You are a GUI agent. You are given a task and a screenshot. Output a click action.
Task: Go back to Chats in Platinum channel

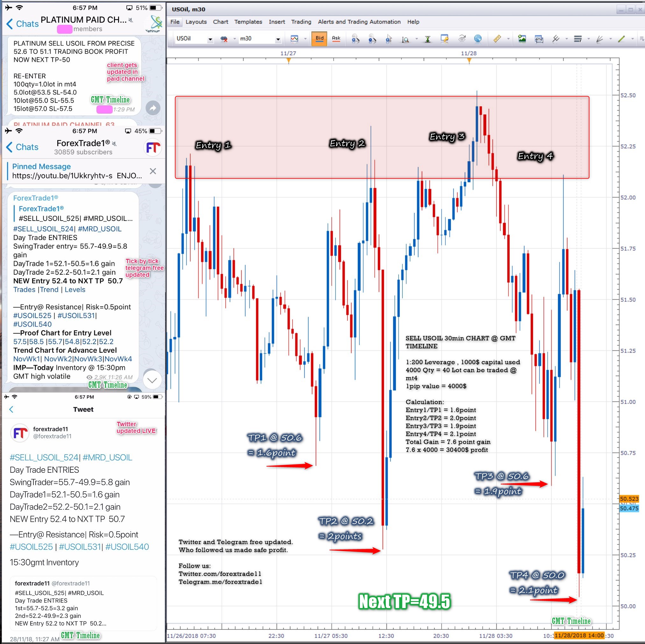click(x=22, y=24)
